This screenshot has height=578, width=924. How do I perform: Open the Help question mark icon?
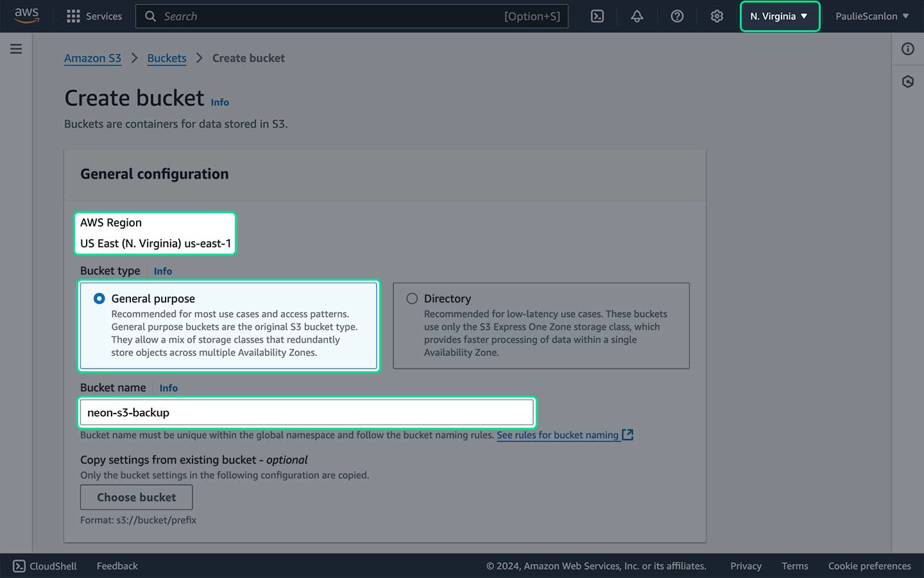(677, 16)
